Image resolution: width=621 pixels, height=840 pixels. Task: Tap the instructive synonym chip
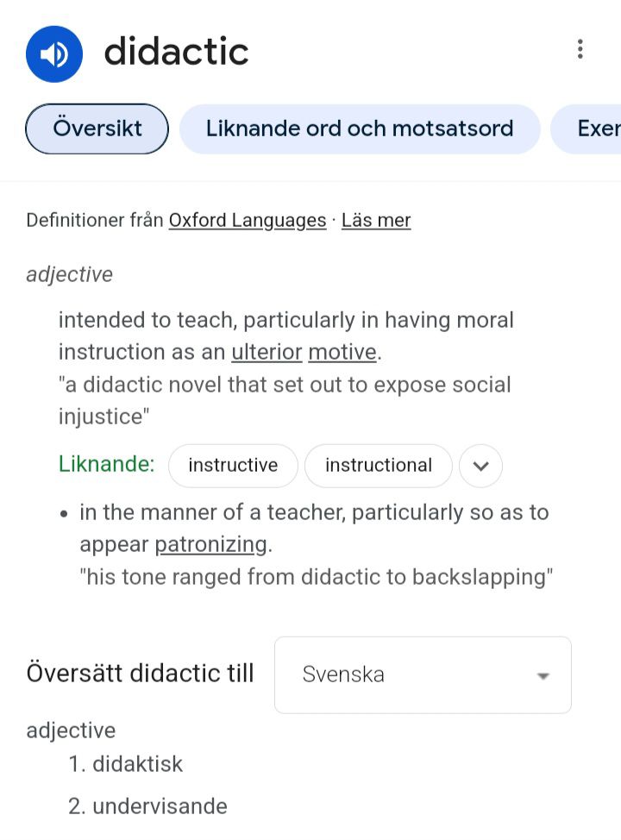pyautogui.click(x=233, y=466)
